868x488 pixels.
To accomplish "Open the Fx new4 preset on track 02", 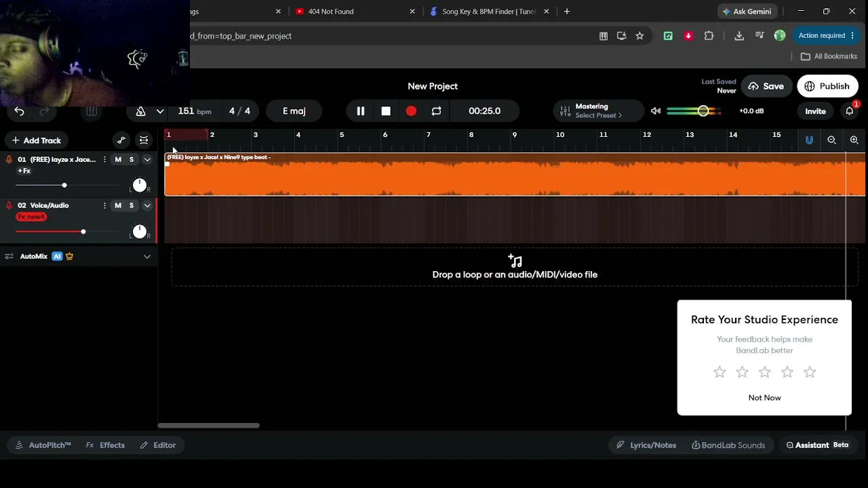I will [31, 217].
